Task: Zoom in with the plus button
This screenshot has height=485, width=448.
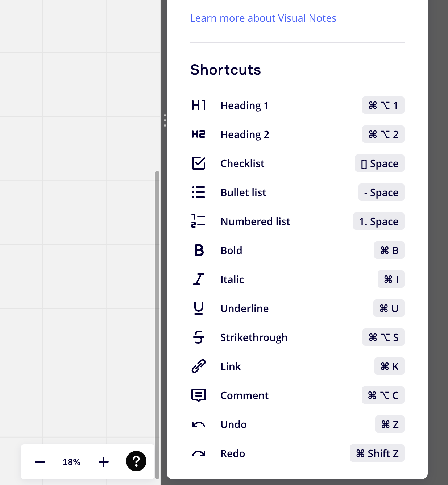Action: (104, 462)
